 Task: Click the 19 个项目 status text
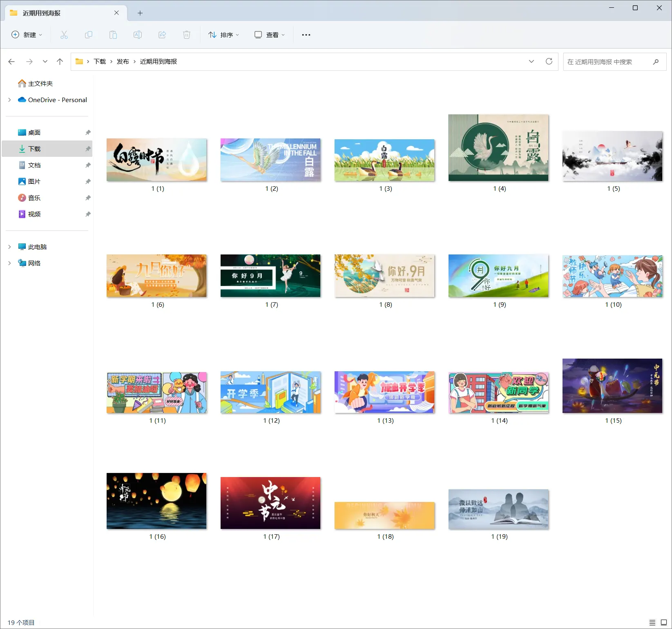coord(21,622)
